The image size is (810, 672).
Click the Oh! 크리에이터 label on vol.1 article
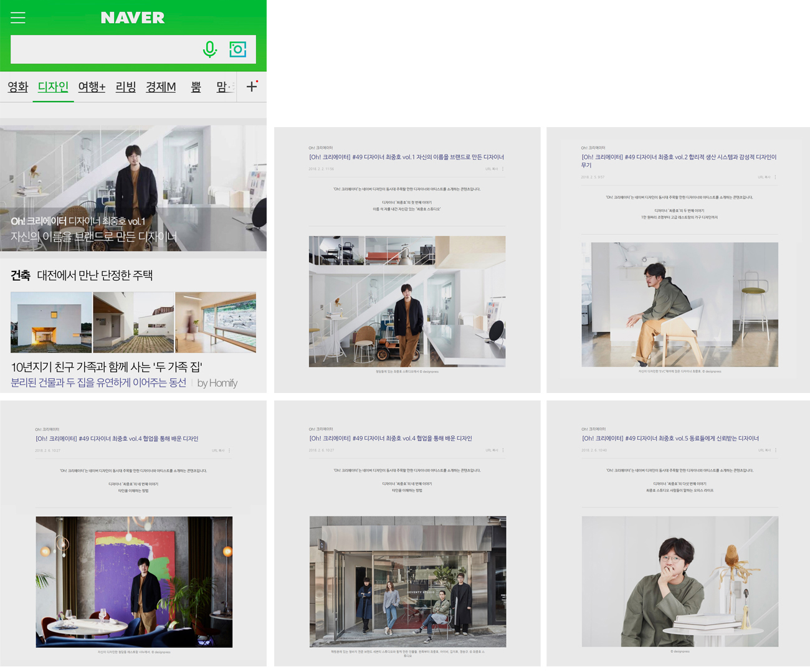click(x=321, y=148)
